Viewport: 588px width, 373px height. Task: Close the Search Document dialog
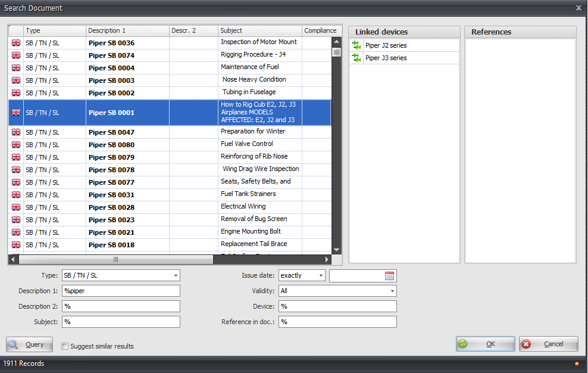click(578, 8)
